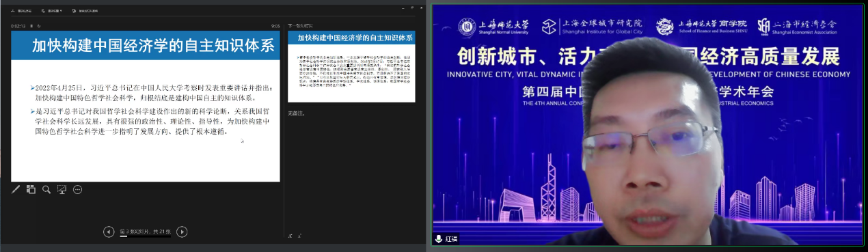Screen dimensions: 868x252
Task: Increase the notes text size
Action: (291, 236)
